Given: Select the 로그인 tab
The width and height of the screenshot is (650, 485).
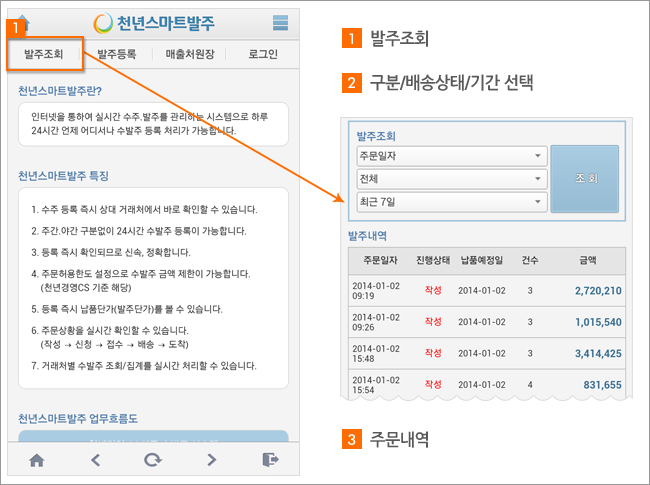Looking at the screenshot, I should pos(263,54).
